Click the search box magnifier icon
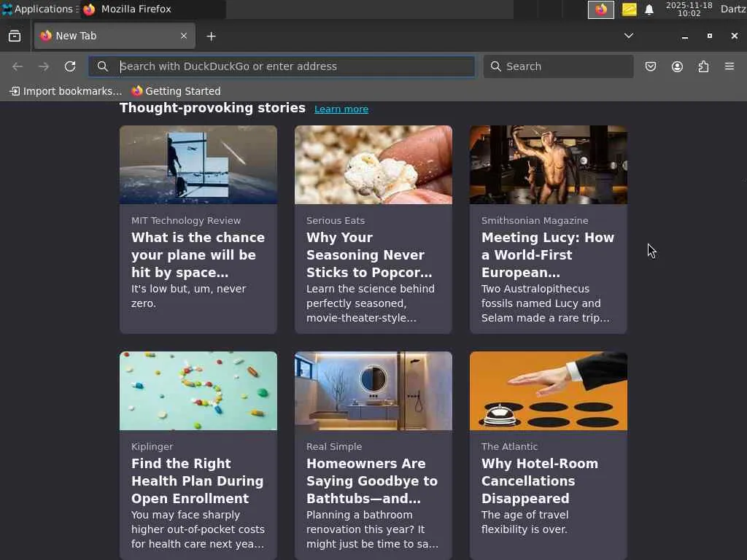747x560 pixels. (496, 66)
